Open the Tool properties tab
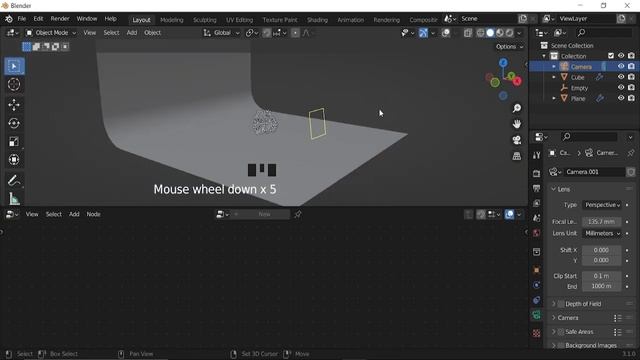640x360 pixels. [x=536, y=155]
